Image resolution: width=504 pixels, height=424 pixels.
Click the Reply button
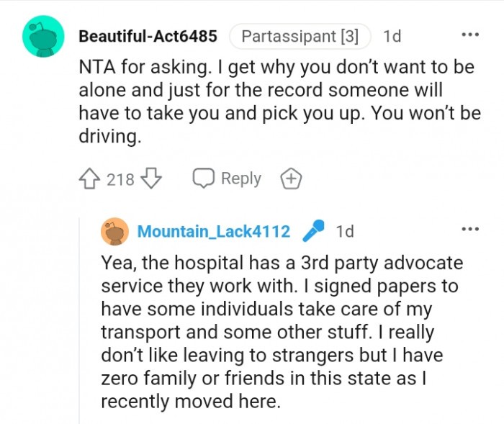[240, 179]
